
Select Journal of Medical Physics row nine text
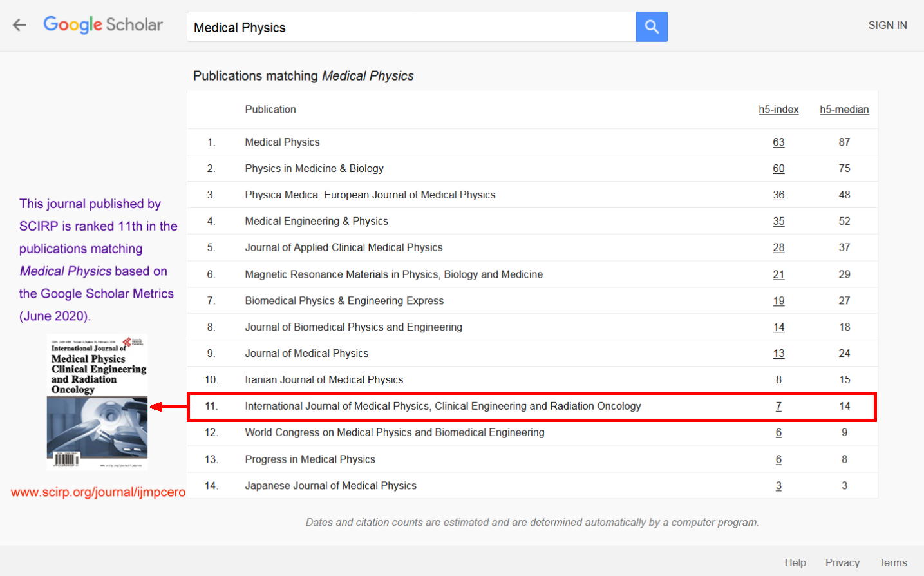pos(306,354)
